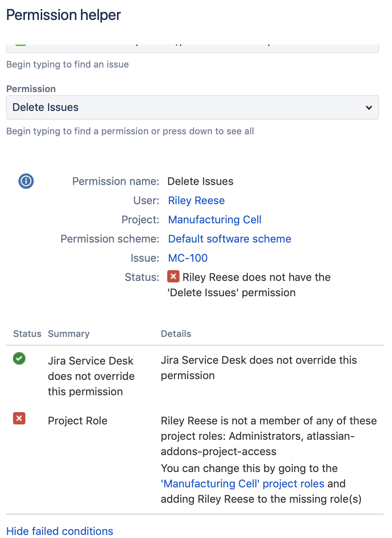Click the Status column header

(x=27, y=333)
